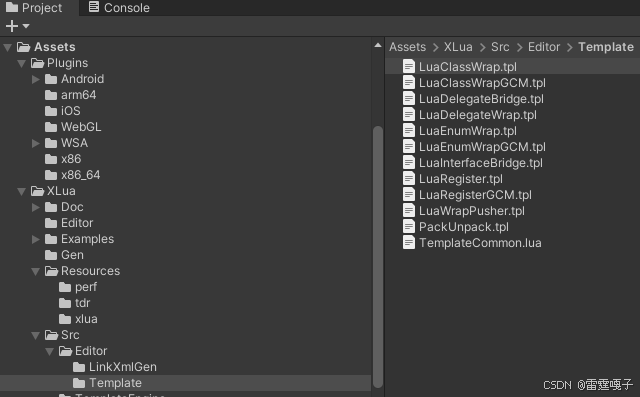Click the LuaClassWrap.tpl file icon
Screen dimensions: 640x397
(x=409, y=67)
